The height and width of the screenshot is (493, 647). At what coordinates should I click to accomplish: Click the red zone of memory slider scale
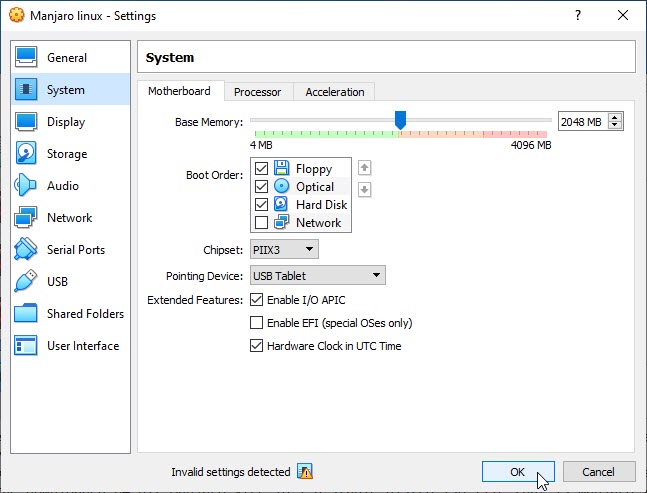tap(515, 134)
